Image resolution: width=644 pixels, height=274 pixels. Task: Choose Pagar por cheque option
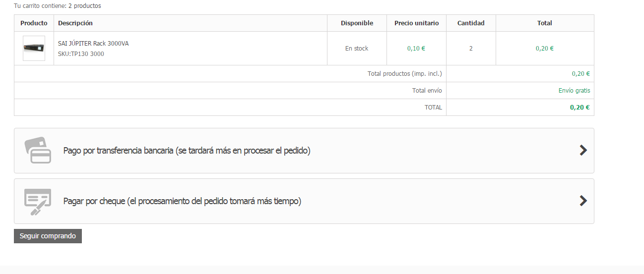[x=182, y=201]
